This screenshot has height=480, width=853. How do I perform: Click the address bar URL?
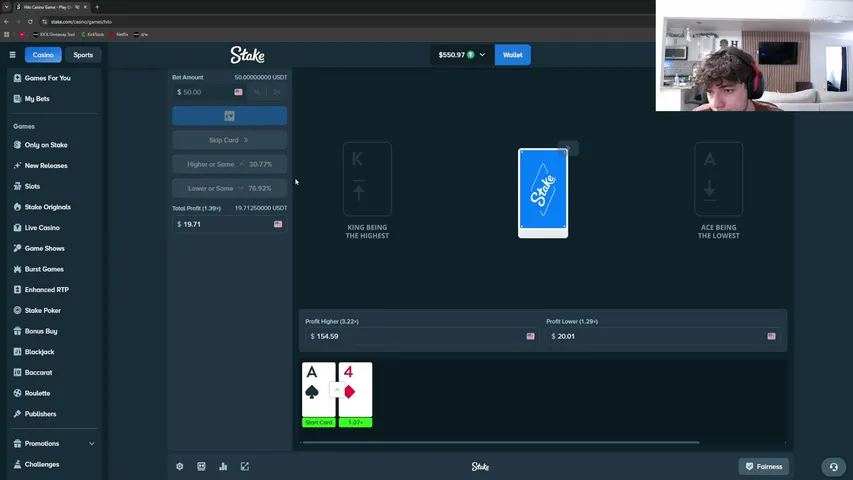[81, 22]
